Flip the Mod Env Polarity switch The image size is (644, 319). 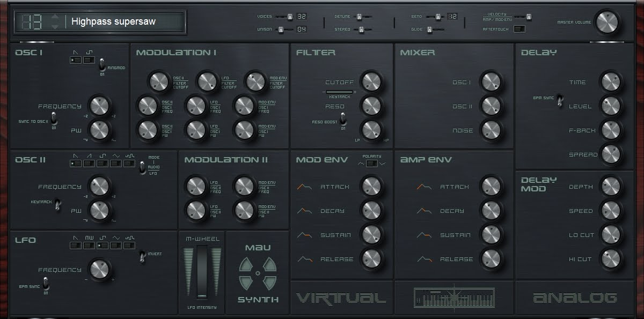click(x=371, y=164)
